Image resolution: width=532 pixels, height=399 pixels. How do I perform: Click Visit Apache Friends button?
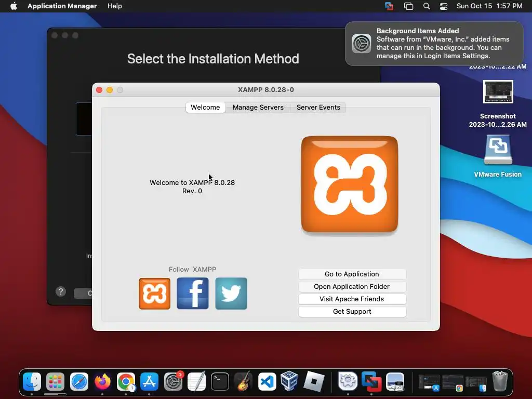click(352, 299)
